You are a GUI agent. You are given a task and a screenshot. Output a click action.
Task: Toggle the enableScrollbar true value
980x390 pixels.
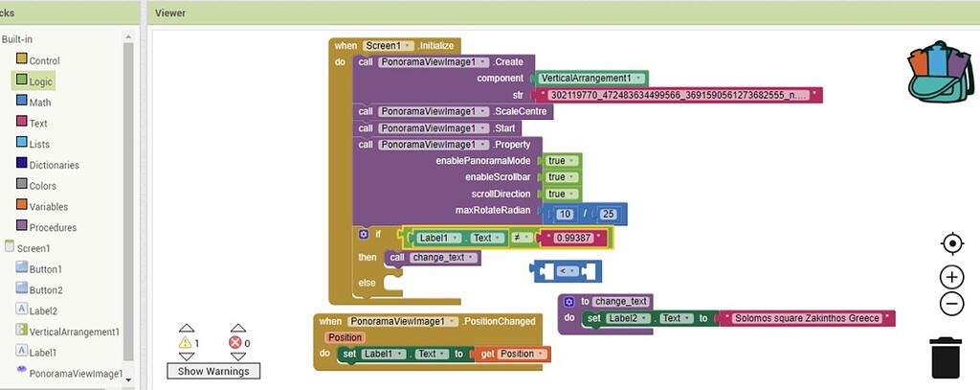coord(561,177)
